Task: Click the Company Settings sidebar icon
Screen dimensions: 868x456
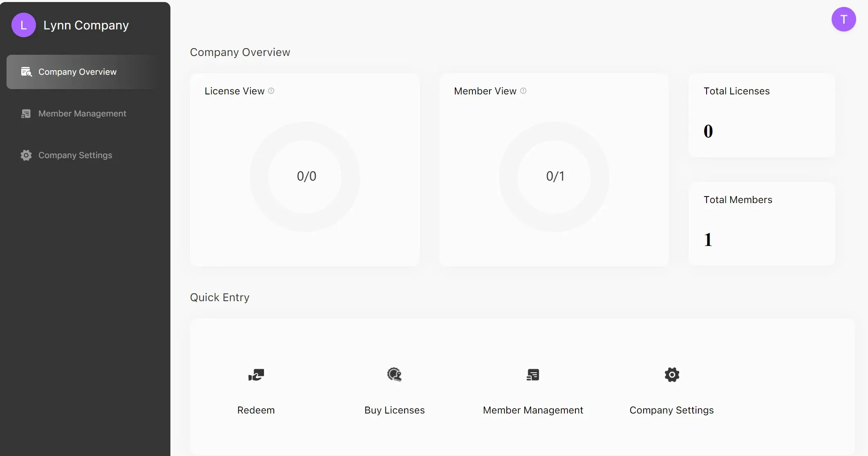Action: point(26,155)
